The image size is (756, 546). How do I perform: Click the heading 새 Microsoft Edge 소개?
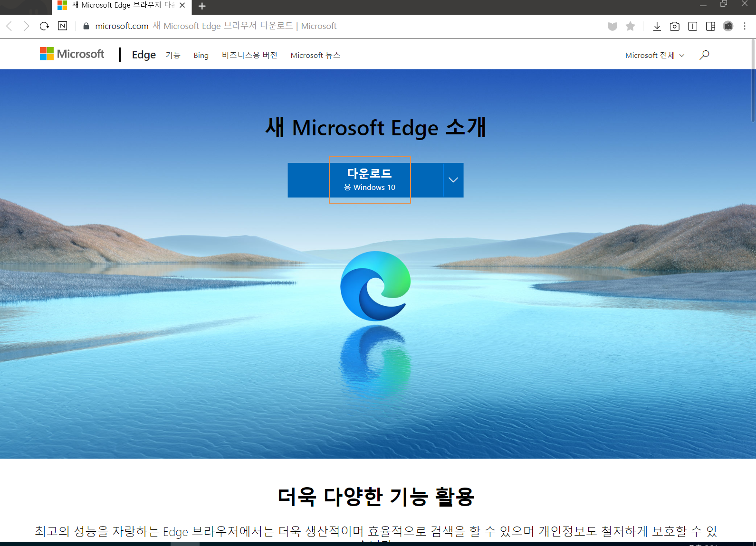(x=375, y=127)
